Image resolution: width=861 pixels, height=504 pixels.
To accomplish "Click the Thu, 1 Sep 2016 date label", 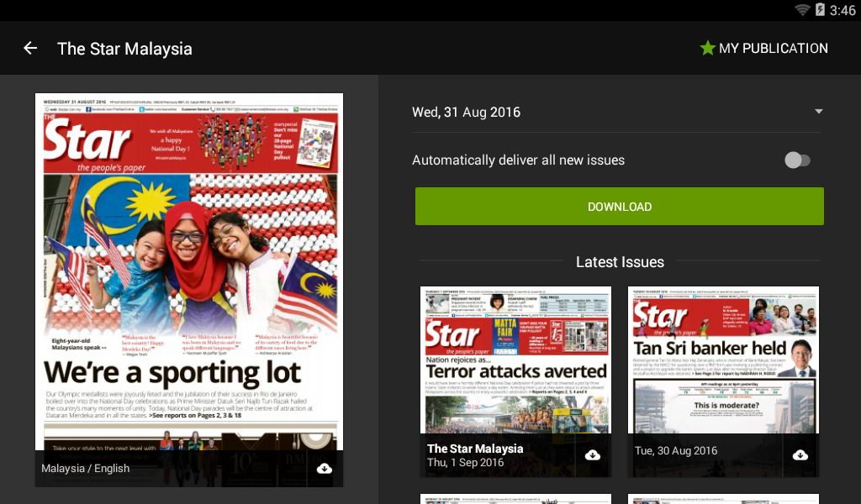I will 465,462.
